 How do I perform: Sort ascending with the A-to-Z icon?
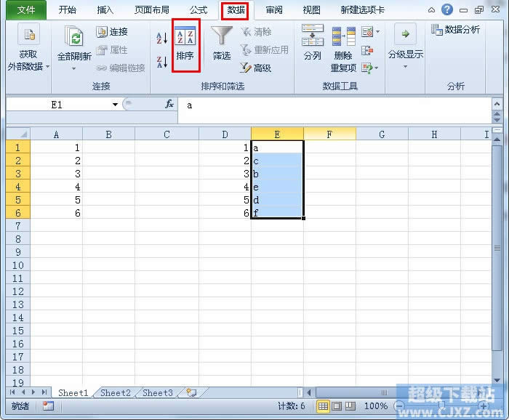[161, 37]
